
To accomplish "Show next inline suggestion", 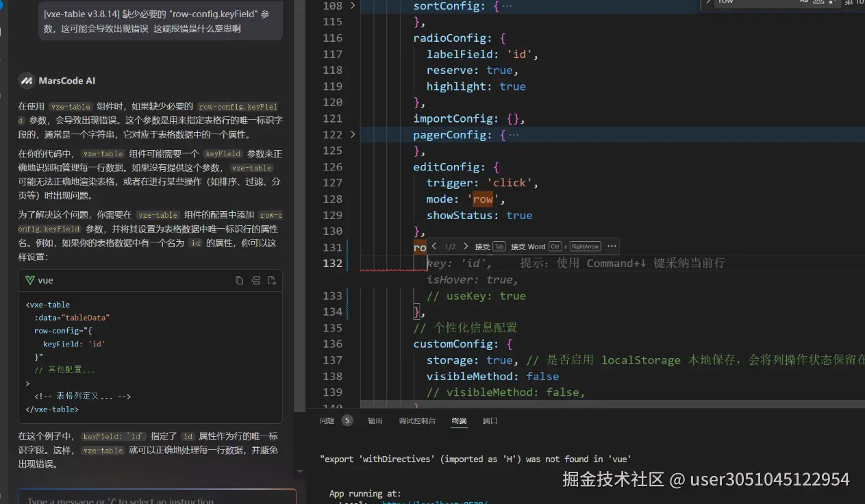I will 466,247.
